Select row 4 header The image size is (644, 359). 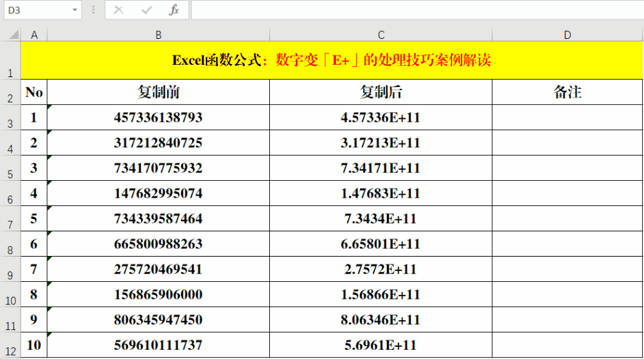pos(10,143)
